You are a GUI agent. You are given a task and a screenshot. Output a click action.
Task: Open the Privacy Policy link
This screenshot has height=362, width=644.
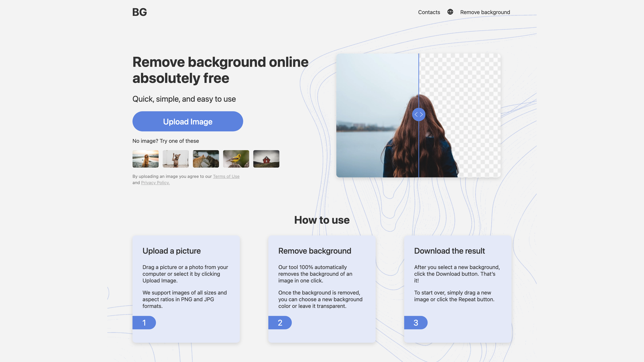[x=155, y=182]
